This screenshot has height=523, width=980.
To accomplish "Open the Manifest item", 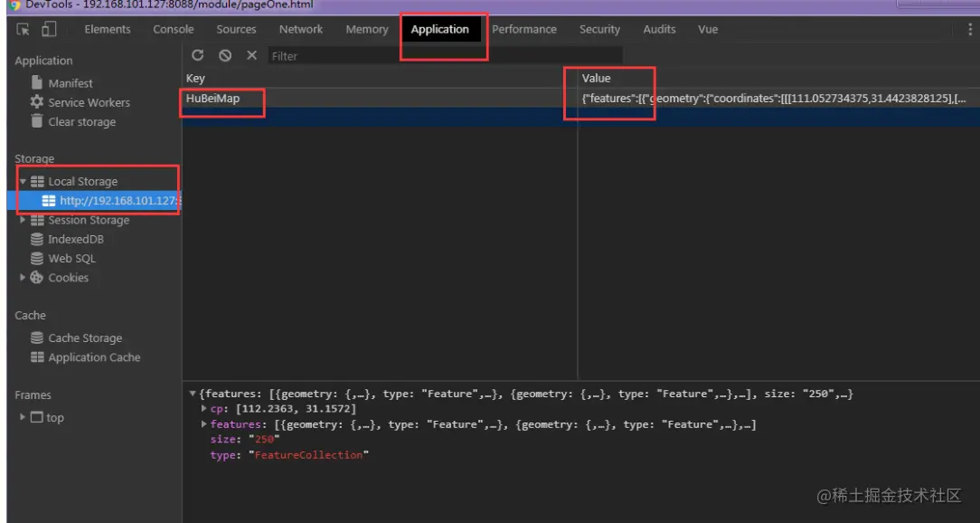I will point(70,83).
